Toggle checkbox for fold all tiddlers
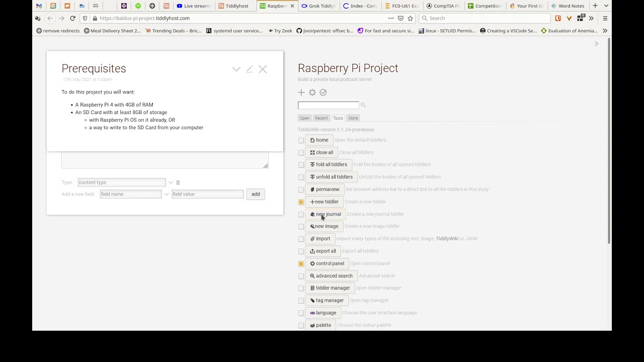644x362 pixels. [301, 165]
